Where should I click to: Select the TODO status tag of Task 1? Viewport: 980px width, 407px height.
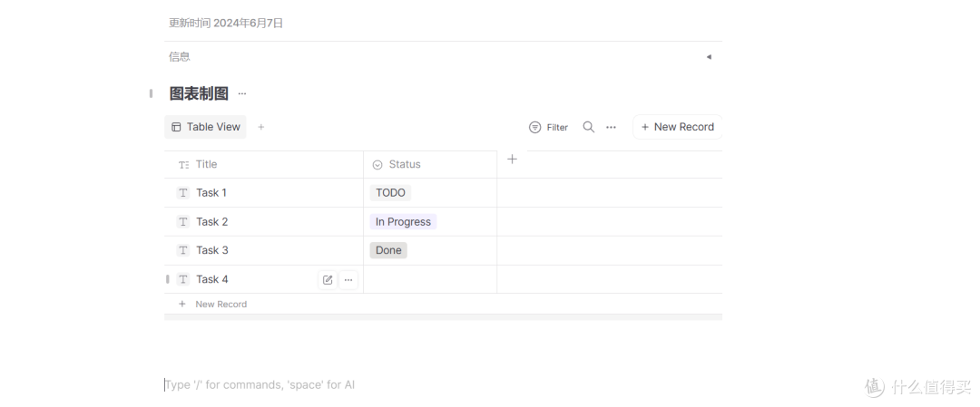pyautogui.click(x=390, y=193)
